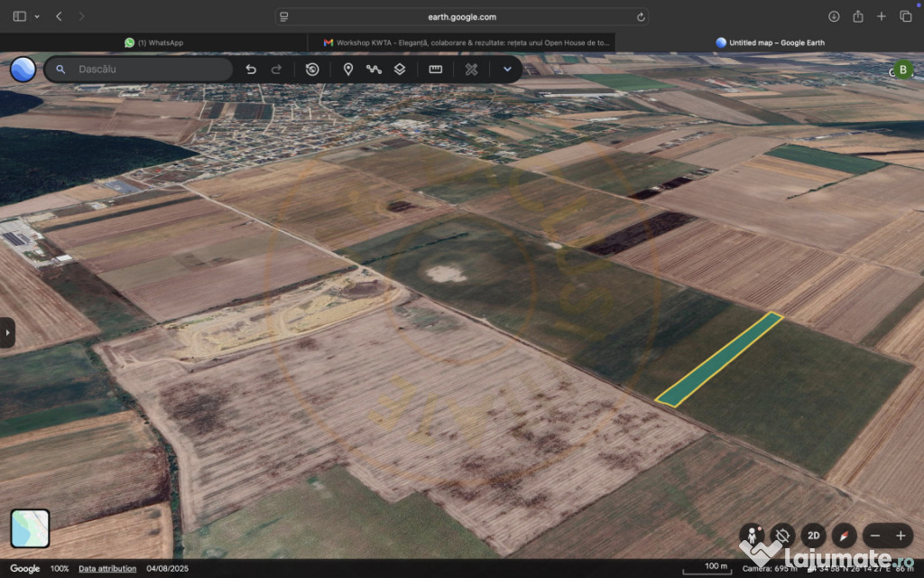Undo the last map edit
Viewport: 924px width, 578px height.
pyautogui.click(x=251, y=70)
